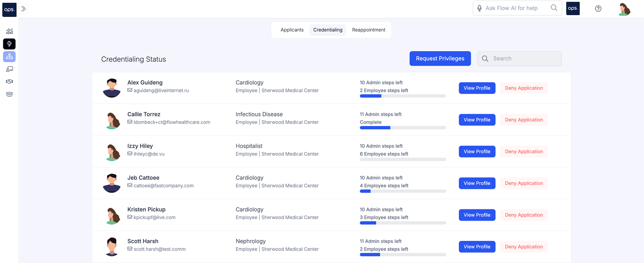
Task: Switch to the Reappointment tab
Action: point(368,30)
